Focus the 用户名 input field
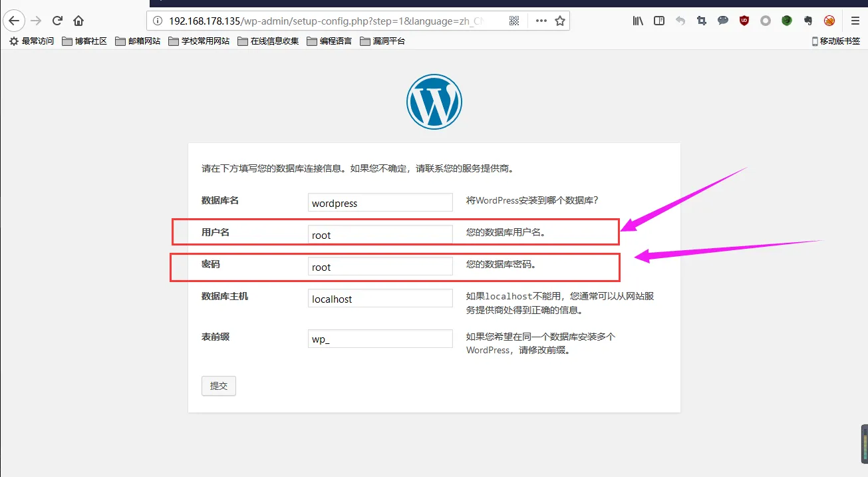This screenshot has width=868, height=477. [380, 235]
